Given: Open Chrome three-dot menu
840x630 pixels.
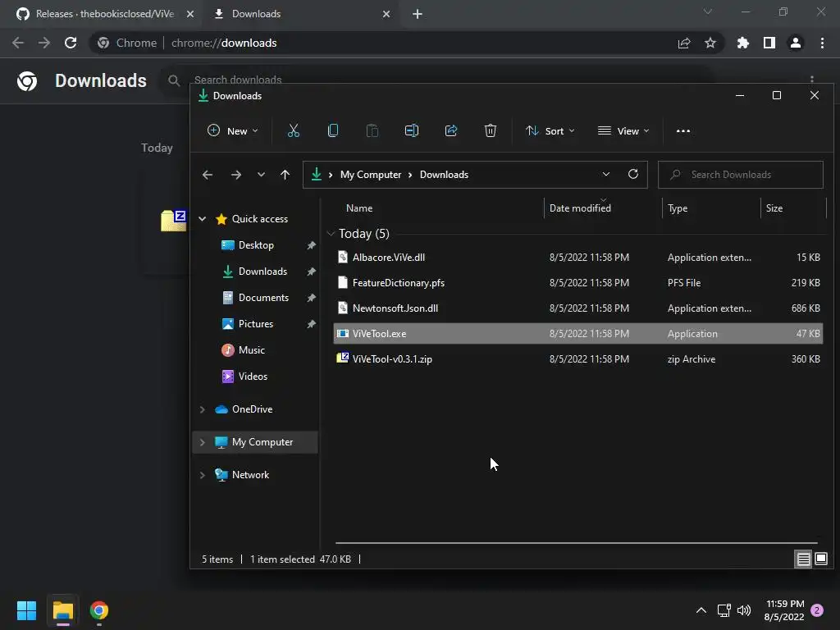Looking at the screenshot, I should click(x=822, y=43).
